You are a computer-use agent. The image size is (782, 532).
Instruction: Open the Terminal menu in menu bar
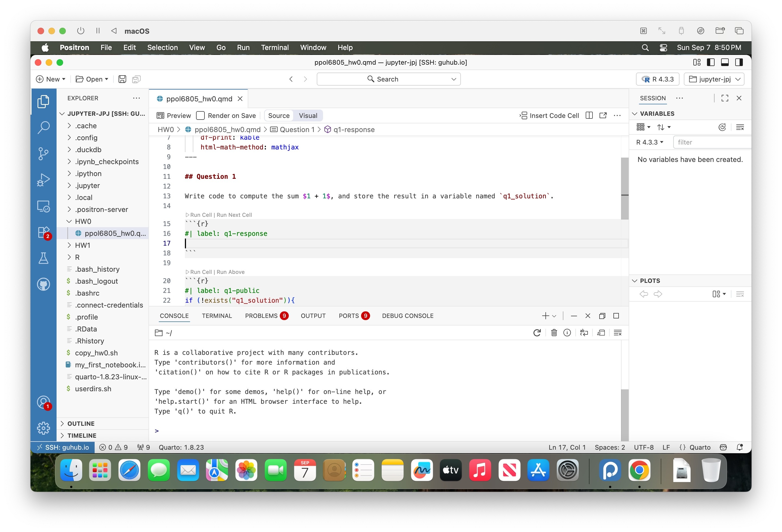[275, 48]
